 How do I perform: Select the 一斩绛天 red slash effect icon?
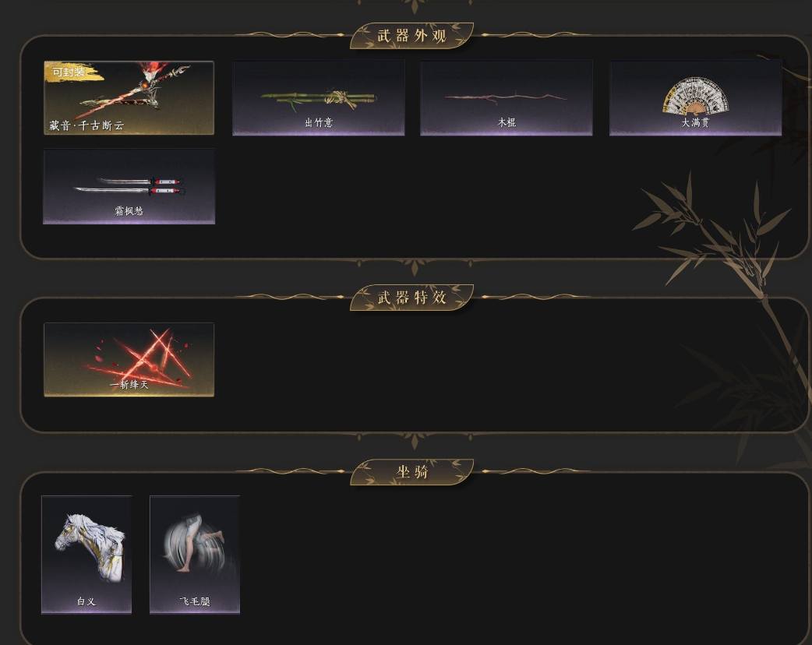[x=129, y=360]
